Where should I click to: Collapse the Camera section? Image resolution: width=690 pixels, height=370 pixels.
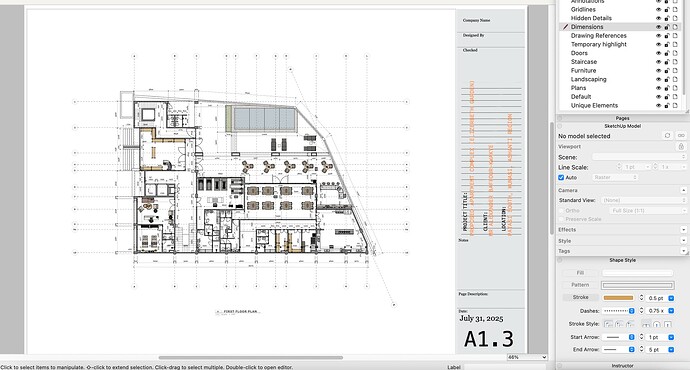pos(683,190)
